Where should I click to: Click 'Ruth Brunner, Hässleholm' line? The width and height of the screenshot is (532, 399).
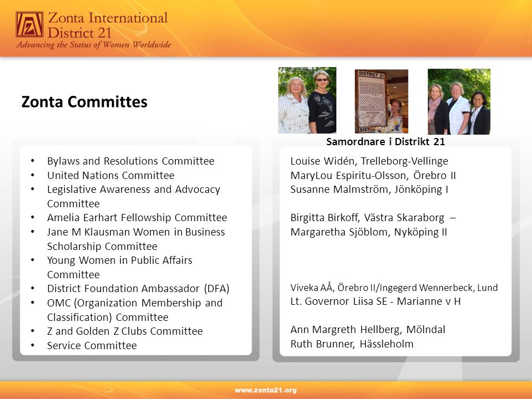click(x=352, y=344)
